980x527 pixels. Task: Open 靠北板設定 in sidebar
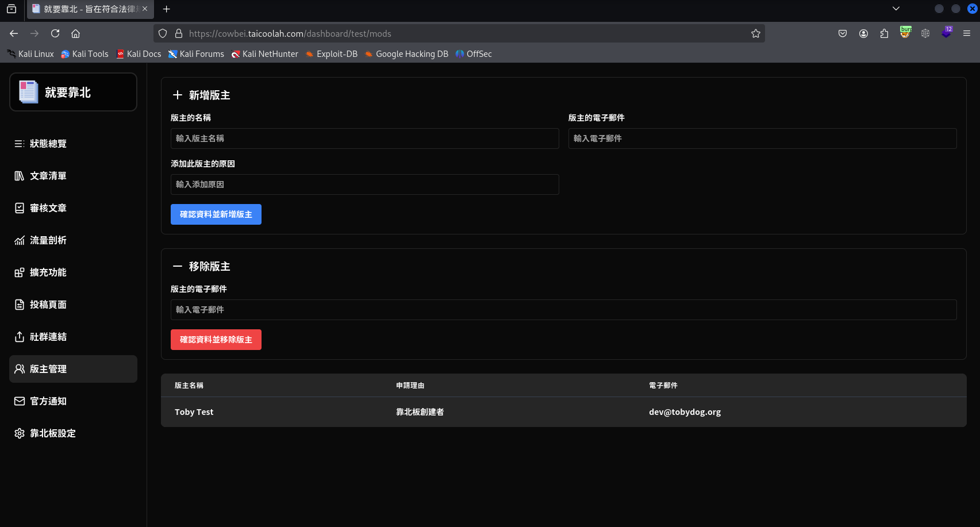[x=73, y=433]
